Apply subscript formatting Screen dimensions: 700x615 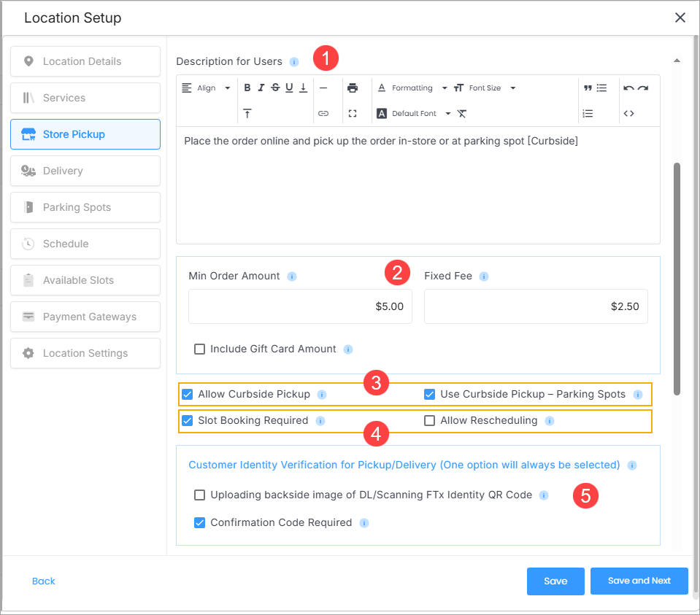click(303, 88)
